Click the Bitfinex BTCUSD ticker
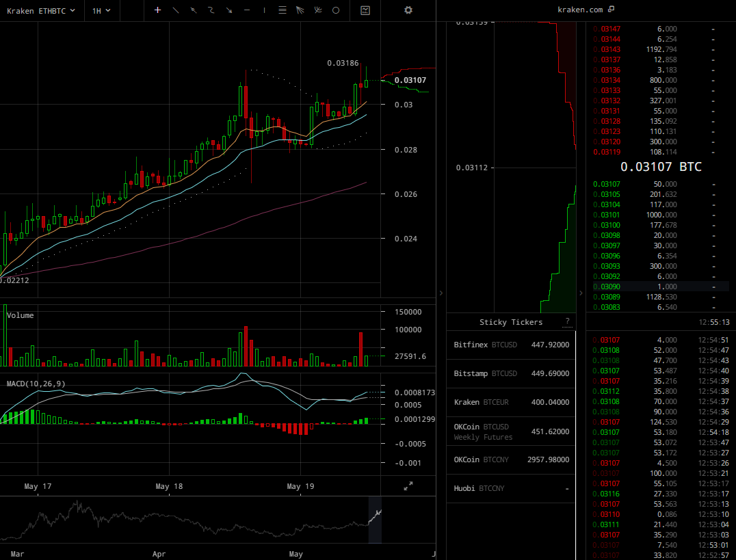736x560 pixels. (x=511, y=345)
